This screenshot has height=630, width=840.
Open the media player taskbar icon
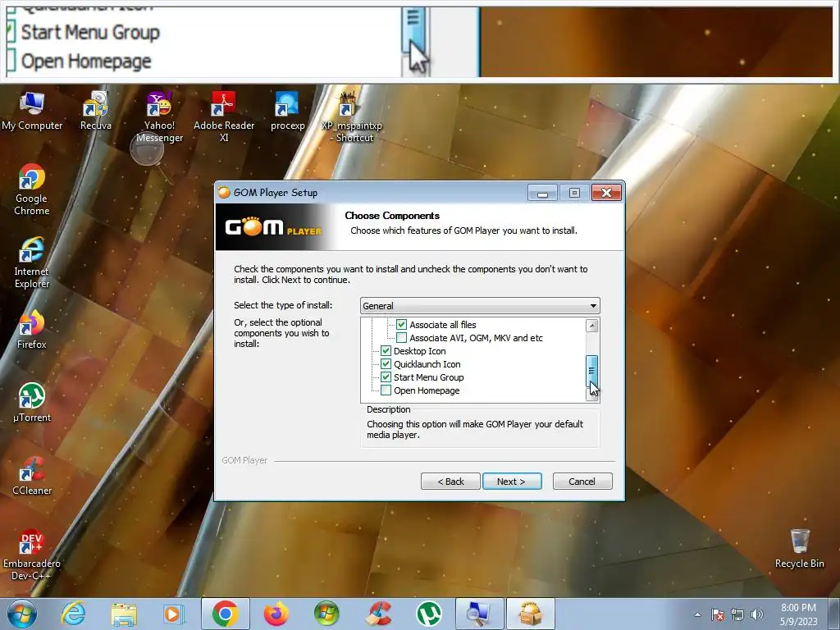174,614
